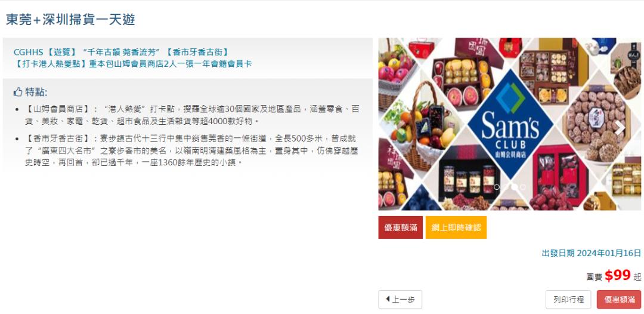644x314 pixels.
Task: Select the last carousel indicator dot
Action: pos(523,187)
